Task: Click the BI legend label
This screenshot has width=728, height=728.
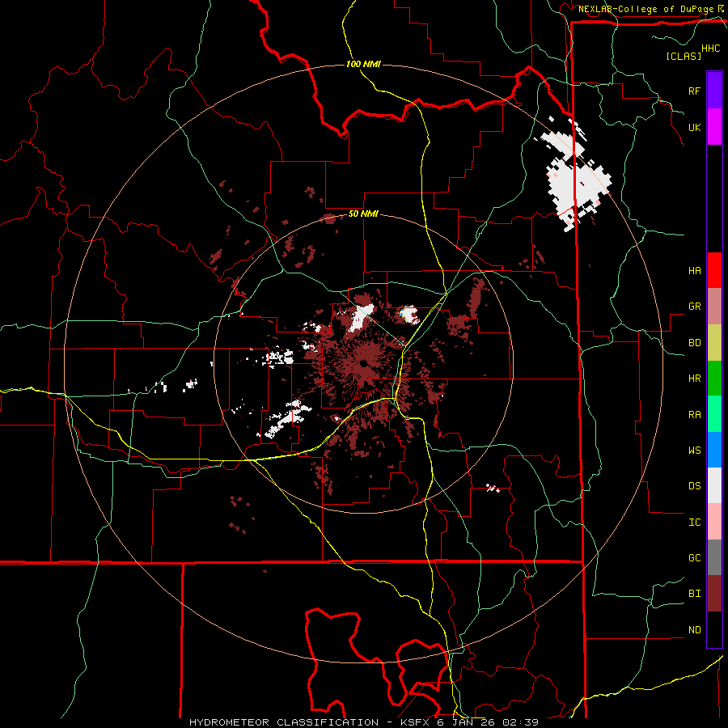Action: pyautogui.click(x=694, y=594)
